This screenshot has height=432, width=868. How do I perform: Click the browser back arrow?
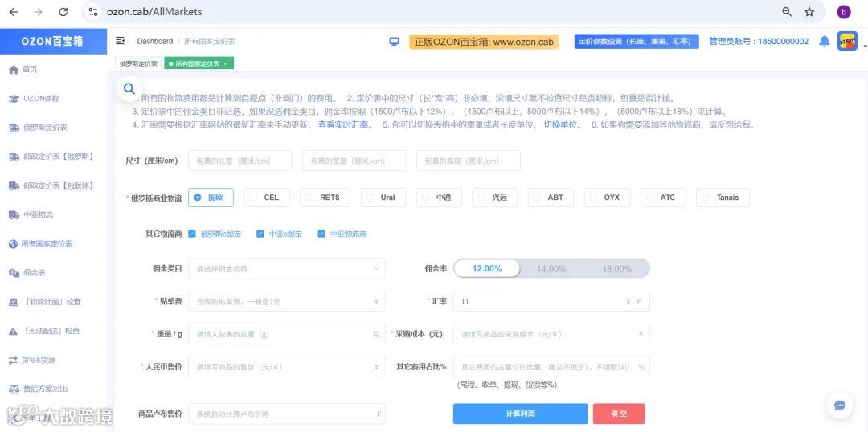click(x=14, y=11)
